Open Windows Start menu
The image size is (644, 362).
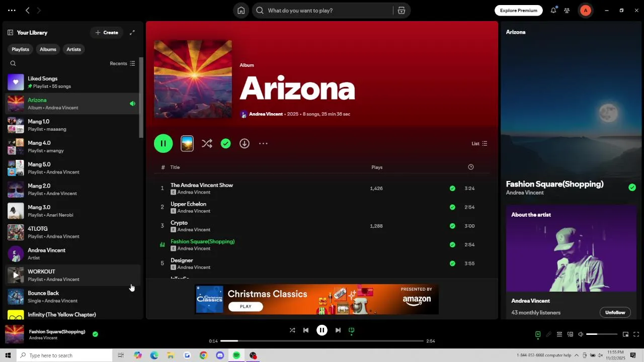tap(8, 355)
